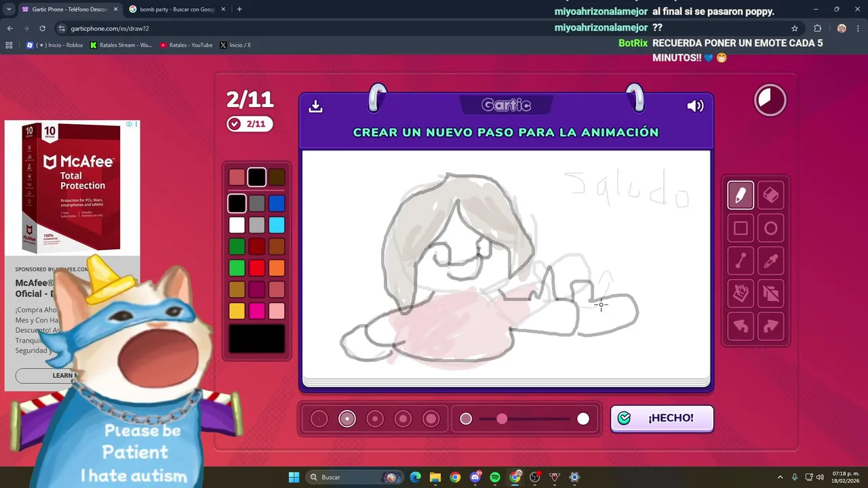Image resolution: width=868 pixels, height=488 pixels.
Task: Click the opacity slider pink handle
Action: [x=502, y=419]
